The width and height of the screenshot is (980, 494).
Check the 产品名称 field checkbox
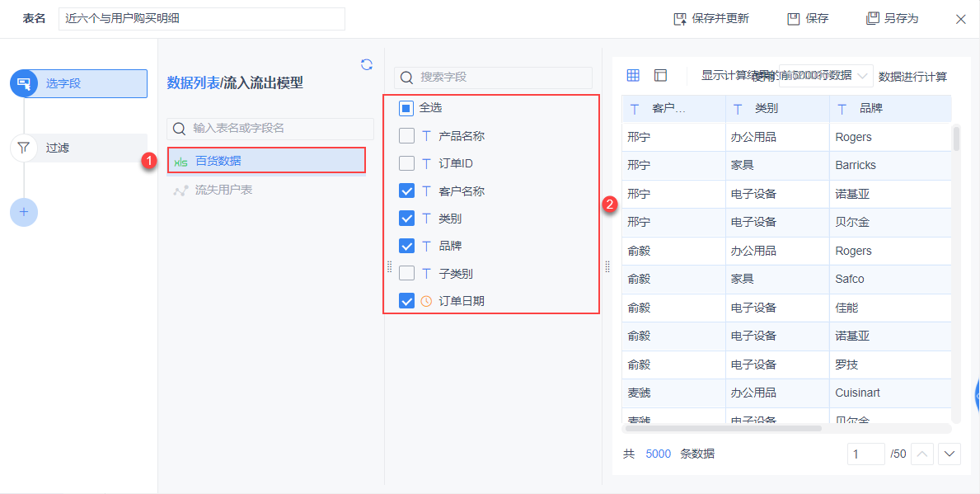tap(406, 135)
